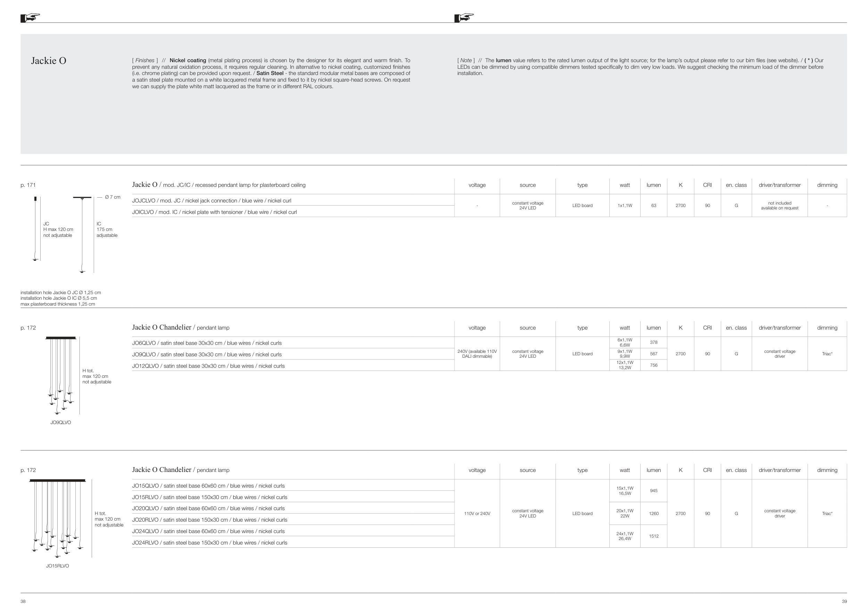868x614 pixels.
Task: Click the page number 38
Action: pyautogui.click(x=23, y=601)
